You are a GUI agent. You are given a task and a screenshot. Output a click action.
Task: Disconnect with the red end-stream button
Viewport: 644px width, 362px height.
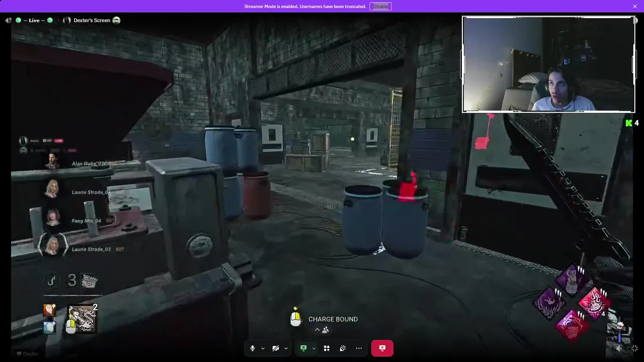click(382, 348)
